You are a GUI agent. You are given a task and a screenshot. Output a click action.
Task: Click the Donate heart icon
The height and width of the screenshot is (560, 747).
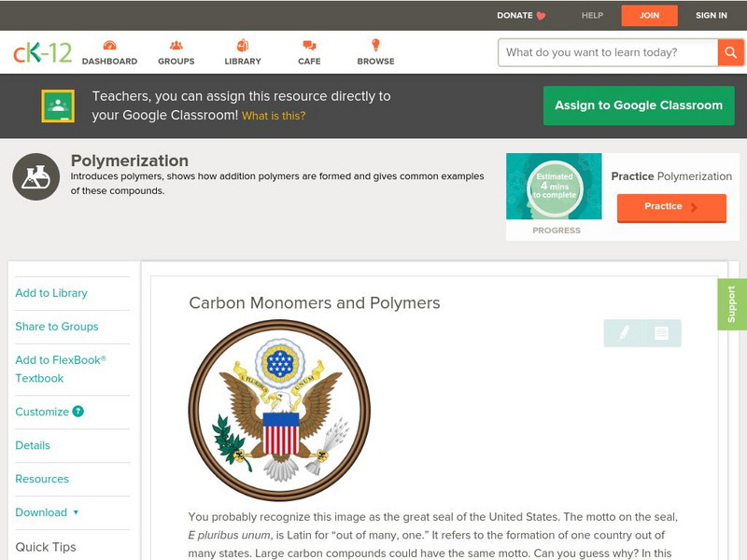click(x=541, y=16)
